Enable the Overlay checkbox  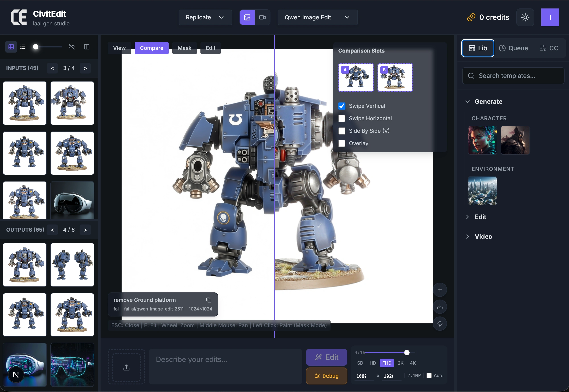click(342, 143)
